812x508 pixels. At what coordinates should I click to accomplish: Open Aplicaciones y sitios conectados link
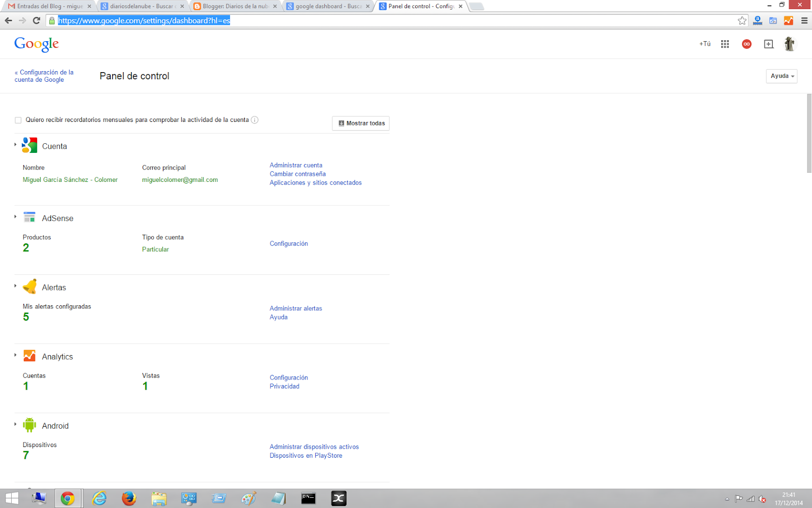click(x=316, y=182)
